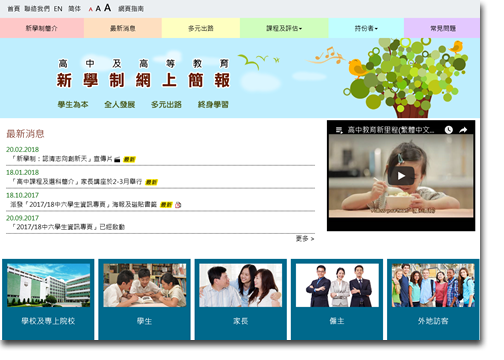Open news 「2017/18中六學生資訊專頁」已經啟動
This screenshot has height=360, width=504.
[x=68, y=227]
